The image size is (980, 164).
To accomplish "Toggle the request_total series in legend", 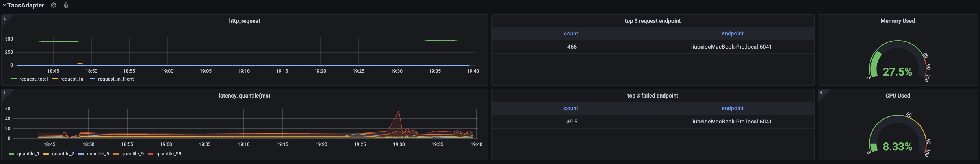I will 33,79.
